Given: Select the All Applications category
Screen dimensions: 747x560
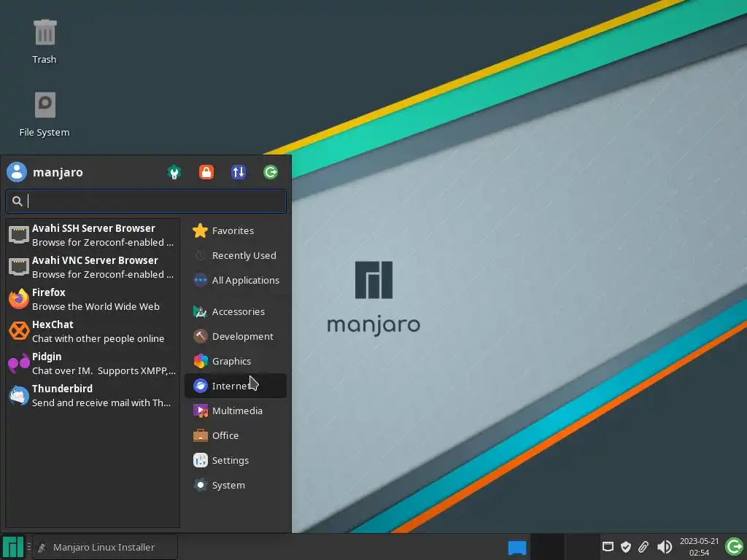Looking at the screenshot, I should coord(236,280).
